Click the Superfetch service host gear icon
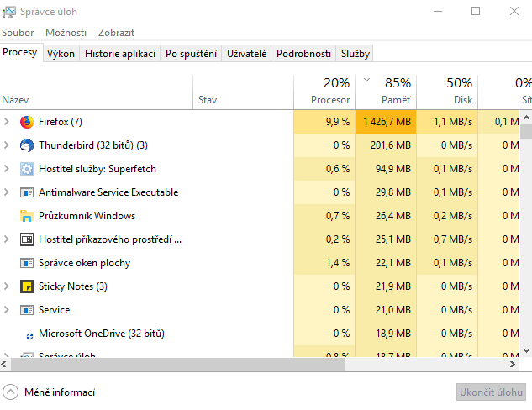Screen dimensions: 532x410 [26, 169]
